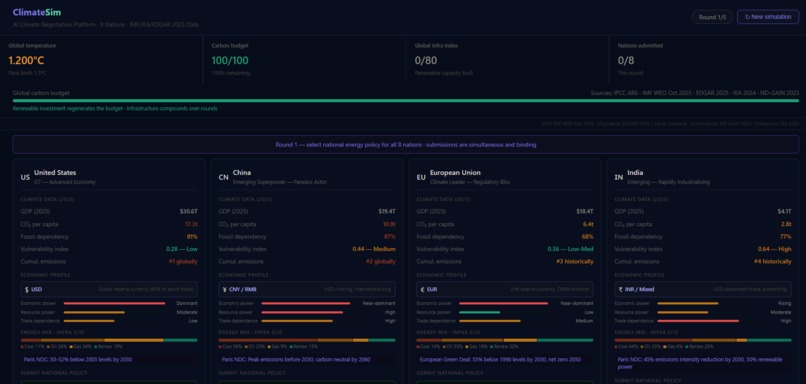Click the EU fossil dependency value 68%
The image size is (806, 384).
(x=588, y=236)
